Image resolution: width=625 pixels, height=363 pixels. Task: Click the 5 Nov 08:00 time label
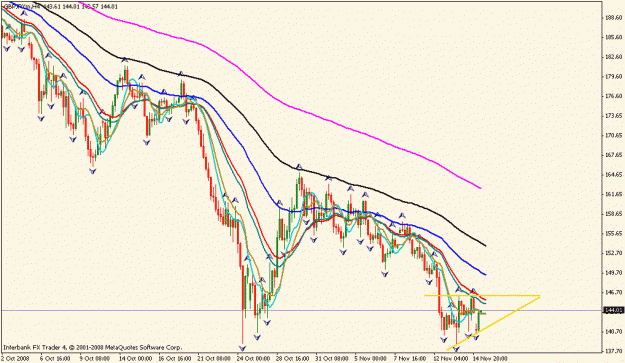tap(371, 359)
